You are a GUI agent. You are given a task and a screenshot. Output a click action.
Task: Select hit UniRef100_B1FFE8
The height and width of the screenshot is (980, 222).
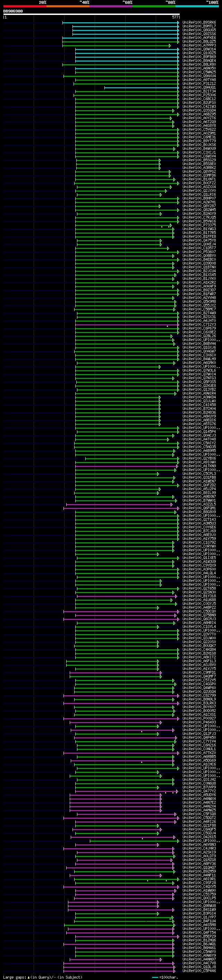(x=199, y=236)
